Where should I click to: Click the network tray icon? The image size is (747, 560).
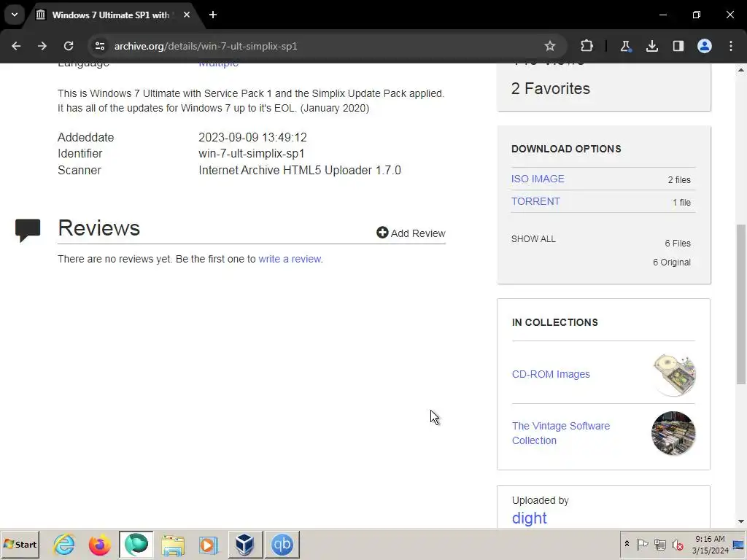(659, 544)
